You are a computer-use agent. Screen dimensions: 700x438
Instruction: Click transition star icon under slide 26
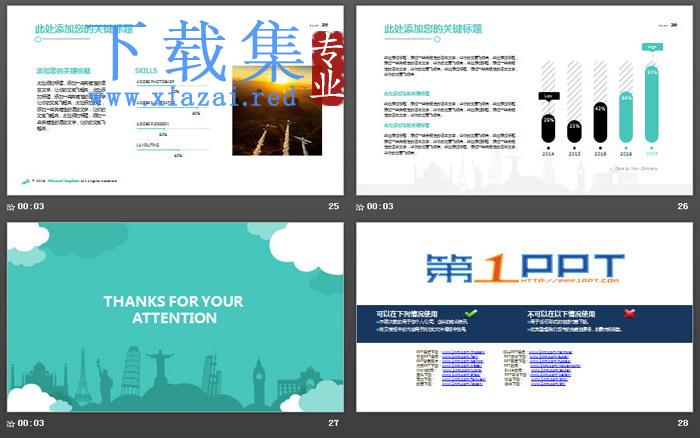[x=360, y=207]
